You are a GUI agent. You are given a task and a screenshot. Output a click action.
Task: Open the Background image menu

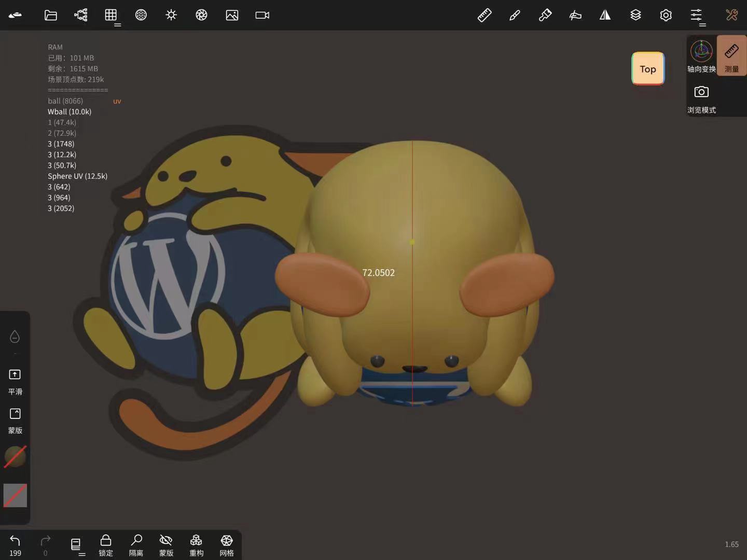click(232, 15)
